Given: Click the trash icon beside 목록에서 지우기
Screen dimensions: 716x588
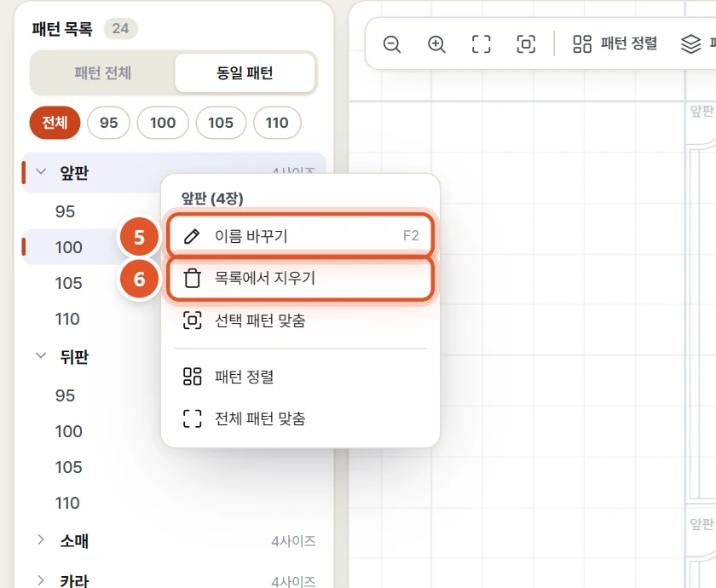Looking at the screenshot, I should pyautogui.click(x=193, y=278).
